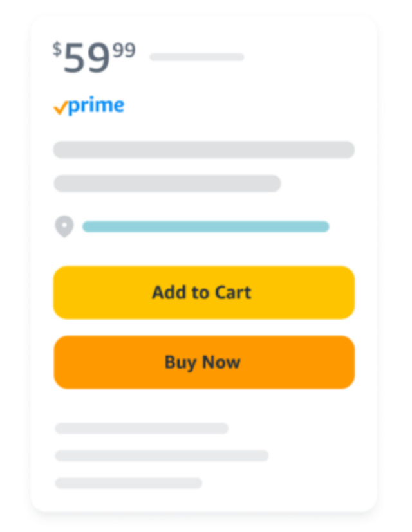Click the orange Buy Now button
This screenshot has width=412, height=532.
point(204,362)
